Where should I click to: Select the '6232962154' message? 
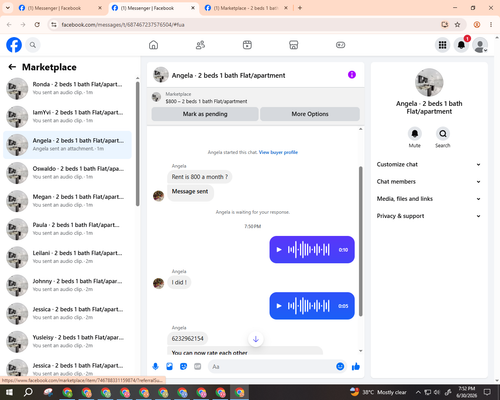click(x=187, y=338)
